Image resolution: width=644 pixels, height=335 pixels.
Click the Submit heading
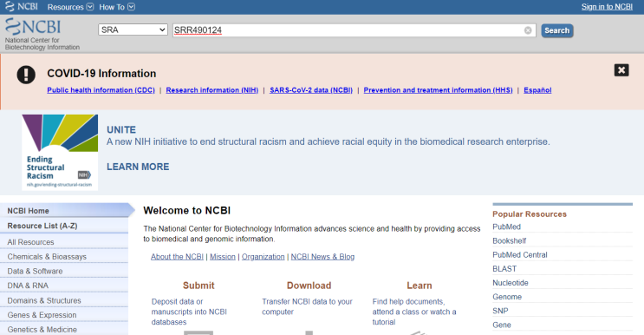198,286
